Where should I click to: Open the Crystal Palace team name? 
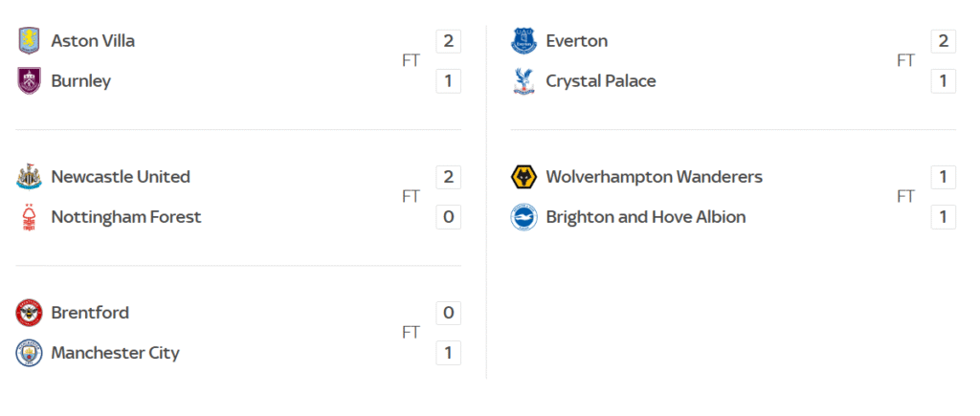[601, 81]
